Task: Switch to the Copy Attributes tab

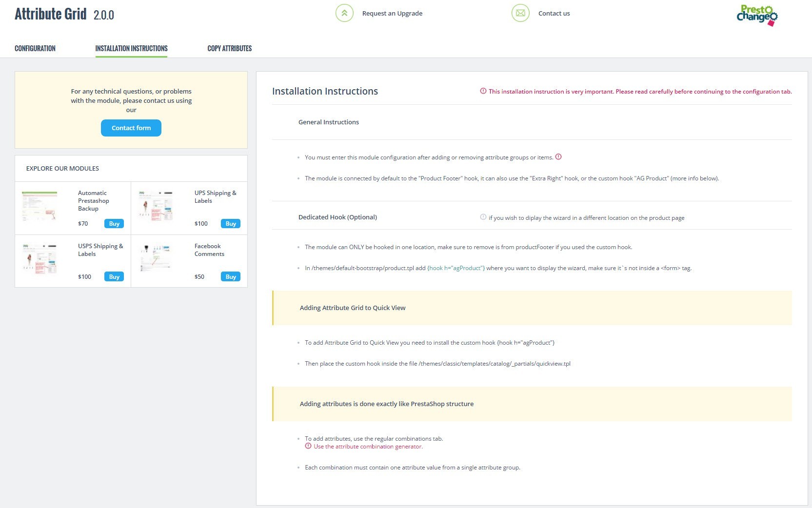Action: pos(230,48)
